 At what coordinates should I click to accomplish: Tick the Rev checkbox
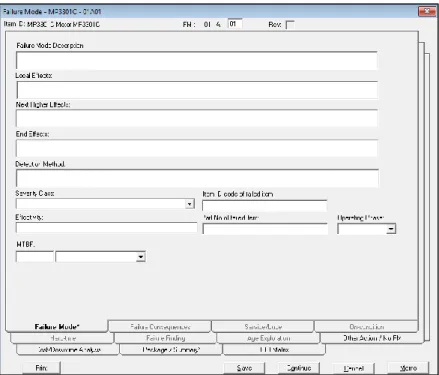(290, 25)
